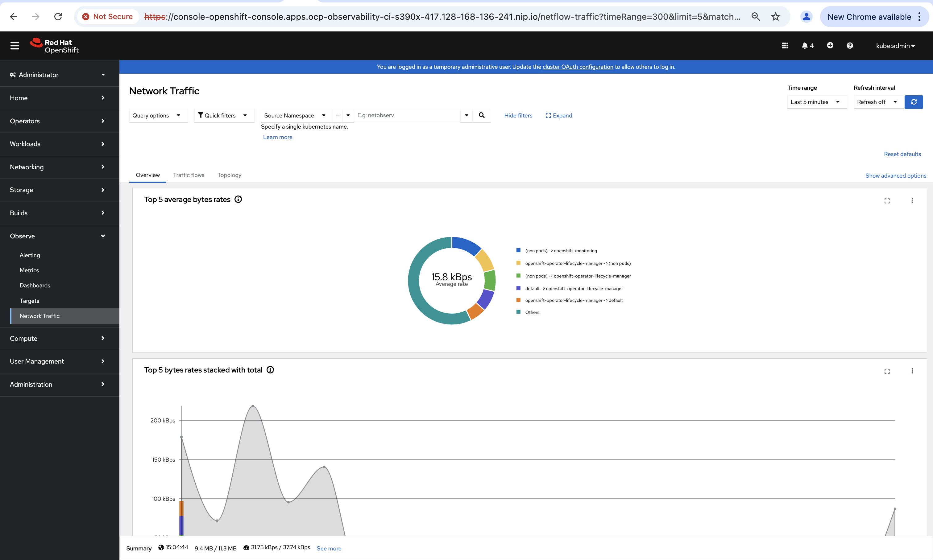Expand the Top 5 average bytes rates panel fullscreen
The image size is (933, 560).
click(887, 201)
